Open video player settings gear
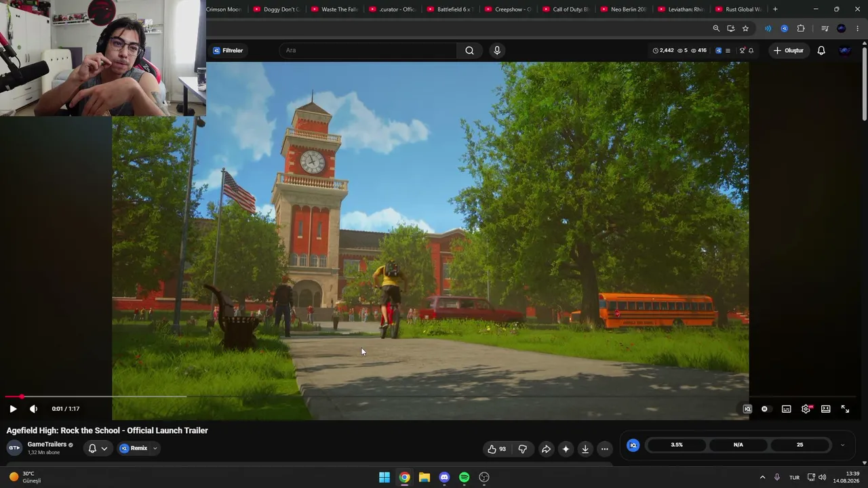The height and width of the screenshot is (488, 868). (806, 409)
